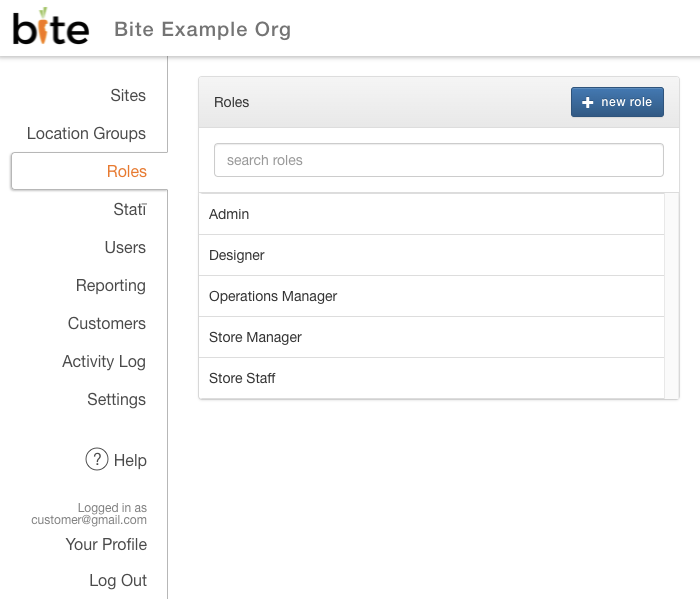Click the Help link text

coord(130,460)
